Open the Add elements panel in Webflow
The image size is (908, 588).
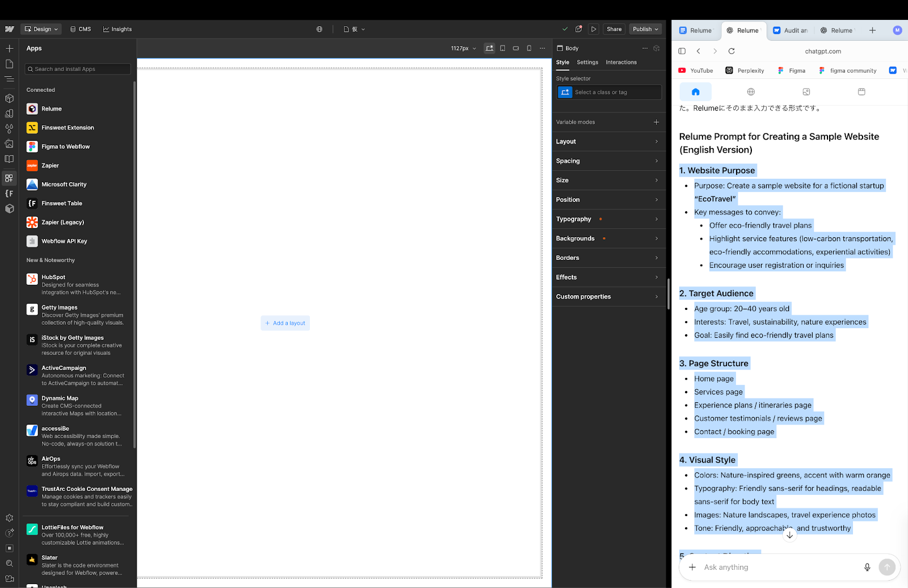[9, 49]
